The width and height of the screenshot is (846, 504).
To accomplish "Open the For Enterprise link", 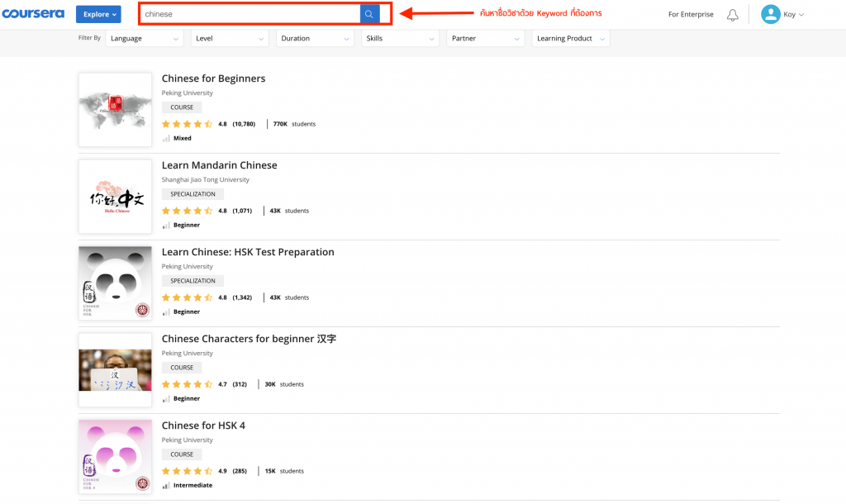I will coord(691,15).
